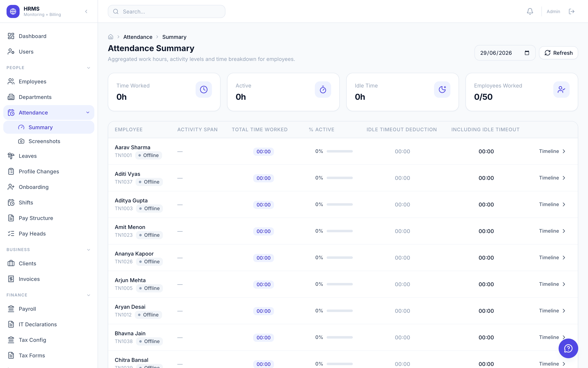588x368 pixels.
Task: Open Timeline chevron for Ananya Kapoor
Action: click(564, 258)
